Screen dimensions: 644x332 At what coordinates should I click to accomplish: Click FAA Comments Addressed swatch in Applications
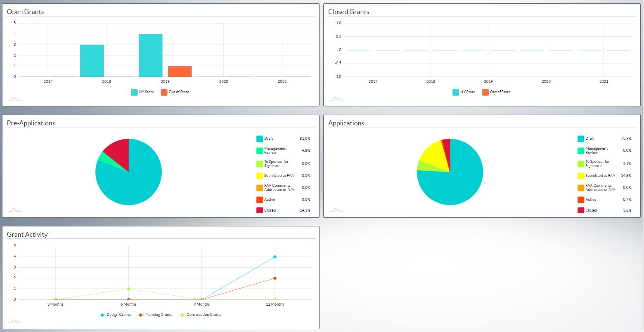[x=581, y=188]
